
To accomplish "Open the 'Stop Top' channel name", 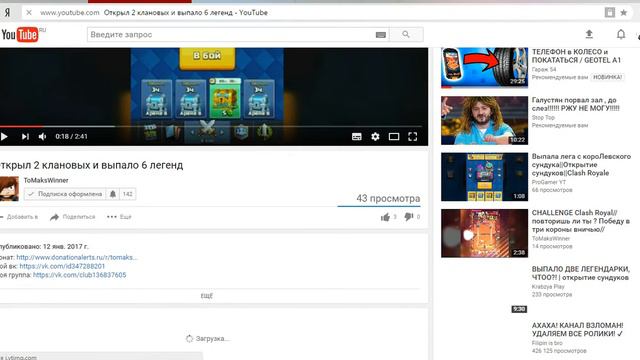I will [543, 118].
